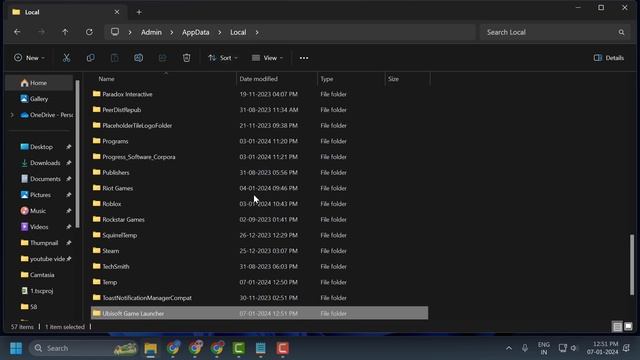Open the red Camtasia taskbar icon
The image size is (640, 360).
pos(282,348)
